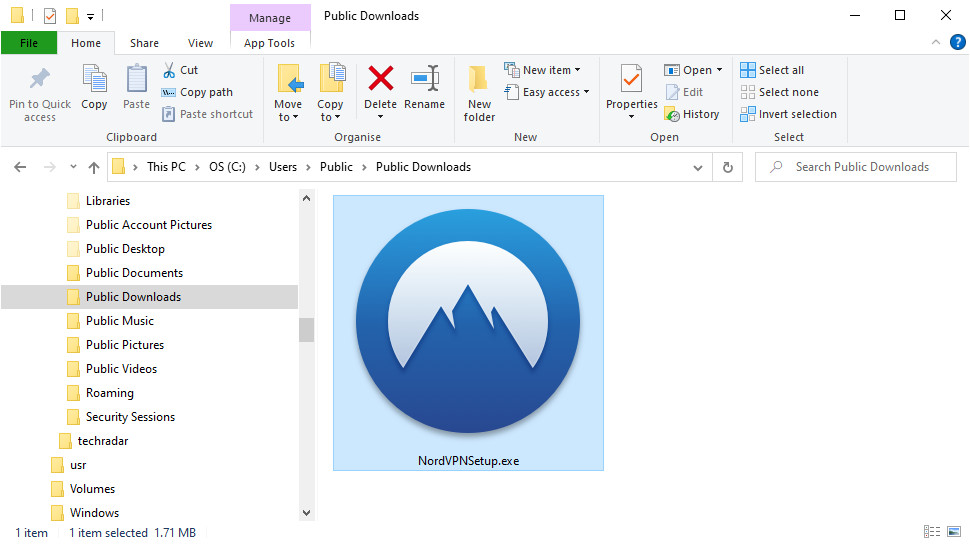Rename the selected file
970x545 pixels.
point(424,88)
